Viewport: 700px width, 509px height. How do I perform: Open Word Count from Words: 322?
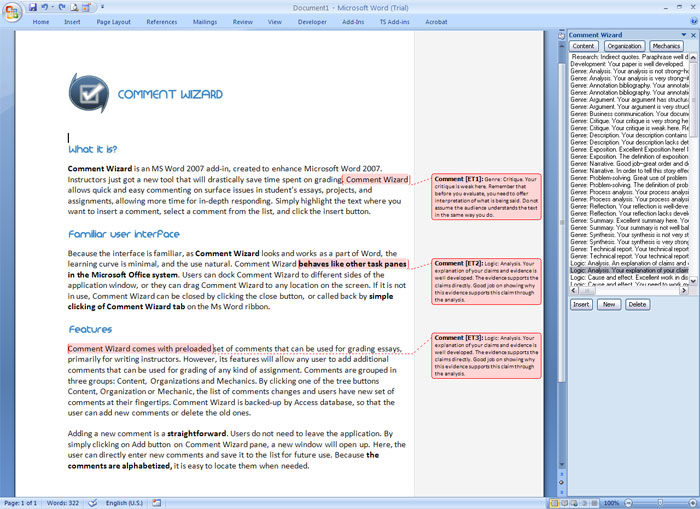pos(63,503)
